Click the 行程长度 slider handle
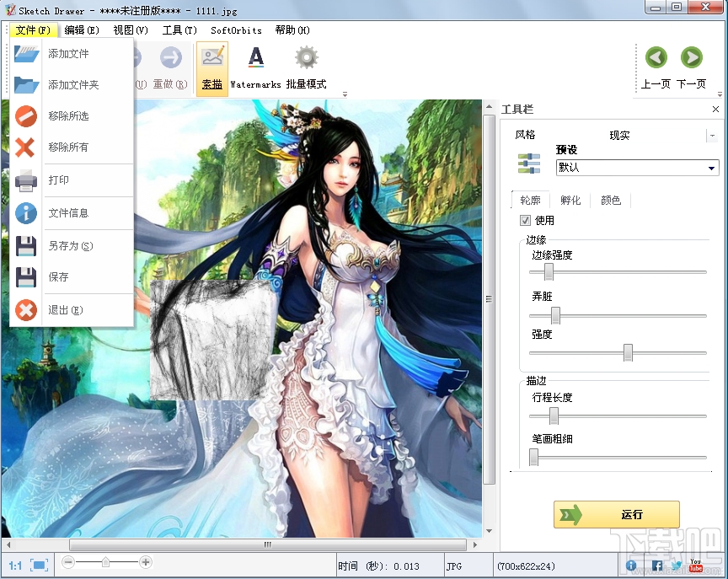Screen dimensions: 728x579 tap(554, 416)
